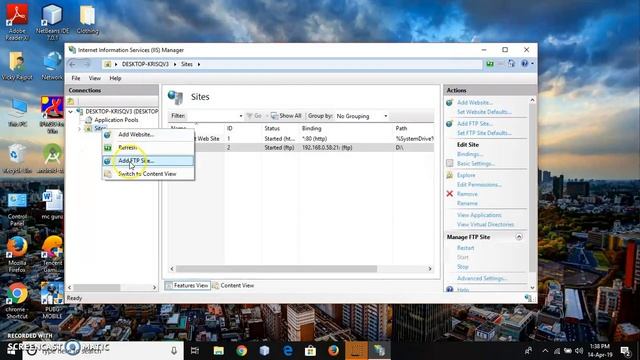Open Basic Settings in Actions pane

[476, 163]
